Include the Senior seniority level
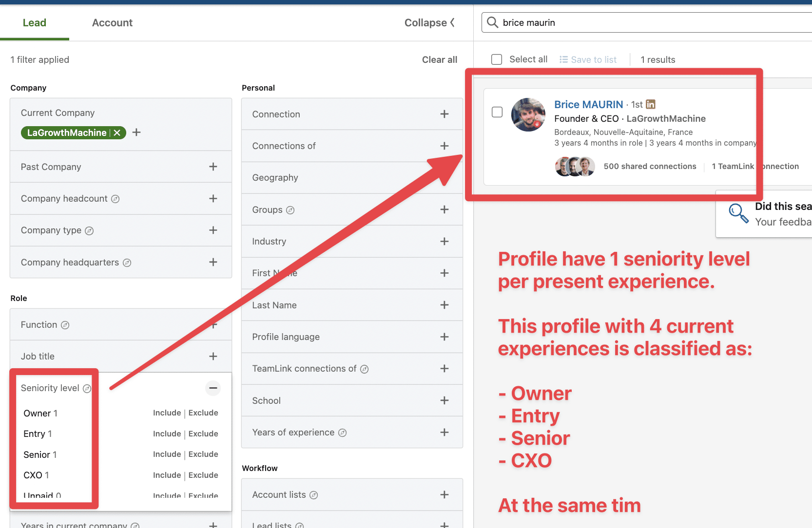 click(x=167, y=454)
